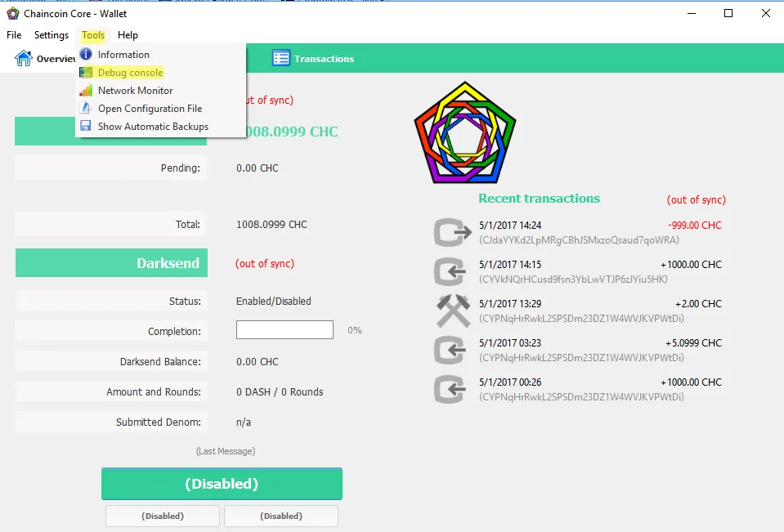Image resolution: width=784 pixels, height=532 pixels.
Task: Select address CJdaYYKd2LpMRgCBhJSMxzoQsaud7qoWRA
Action: pyautogui.click(x=579, y=240)
